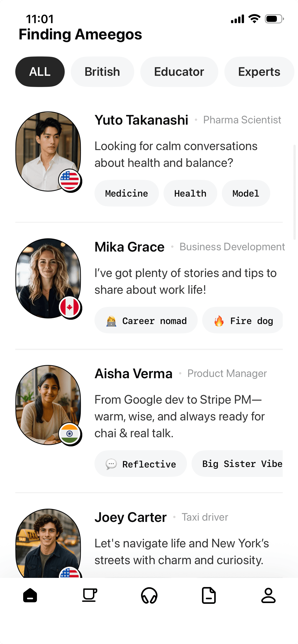Tap the Canada flag badge on Mika
This screenshot has height=644, width=298.
tap(70, 307)
